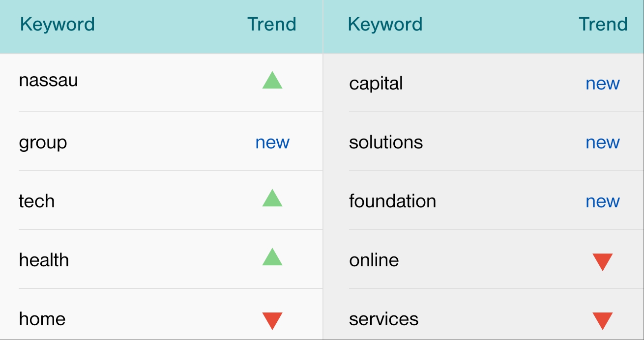Select the foundation keyword
Image resolution: width=644 pixels, height=340 pixels.
[392, 201]
